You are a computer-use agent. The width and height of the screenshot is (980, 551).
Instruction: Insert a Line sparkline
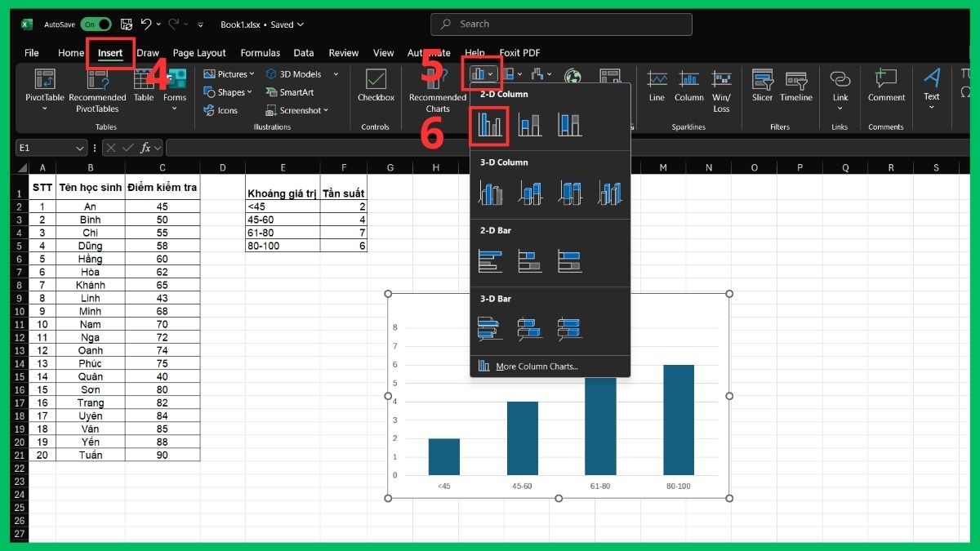click(656, 87)
